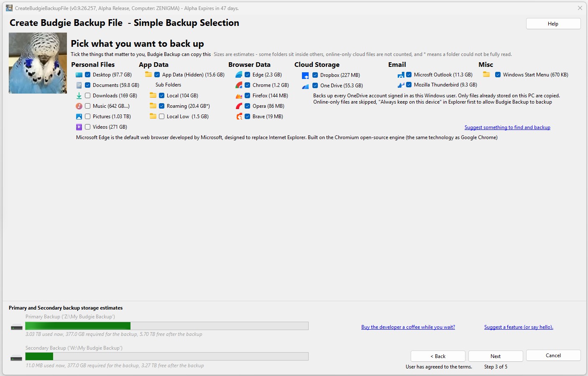Click the One Drive cloud icon

pyautogui.click(x=305, y=86)
